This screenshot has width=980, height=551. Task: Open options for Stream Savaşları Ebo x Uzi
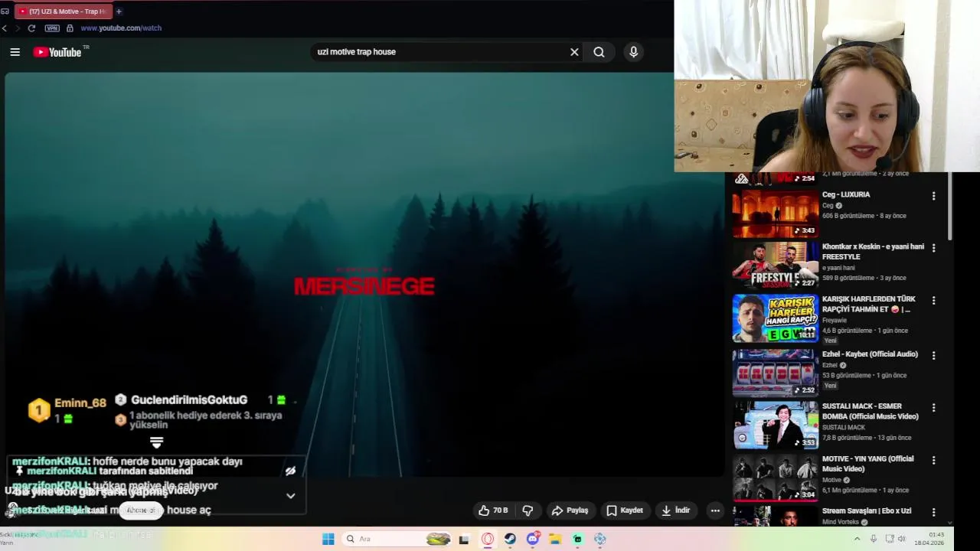pyautogui.click(x=933, y=512)
